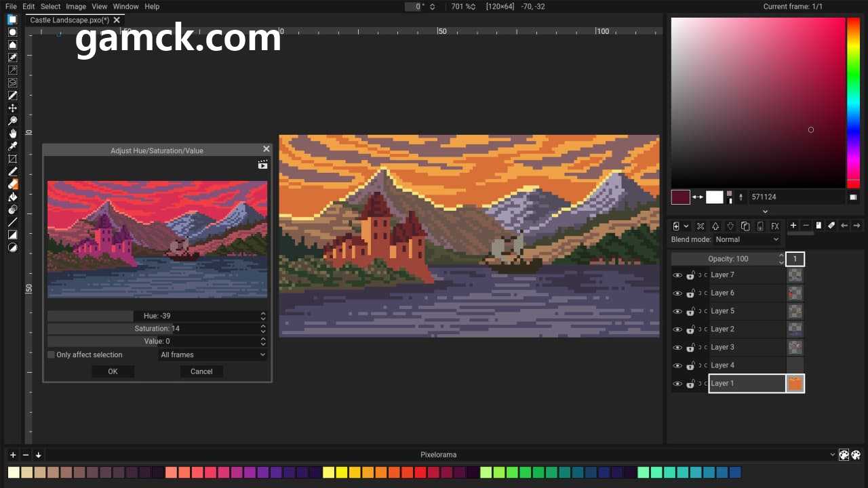The width and height of the screenshot is (868, 488).
Task: Select the Line tool
Action: tap(12, 222)
